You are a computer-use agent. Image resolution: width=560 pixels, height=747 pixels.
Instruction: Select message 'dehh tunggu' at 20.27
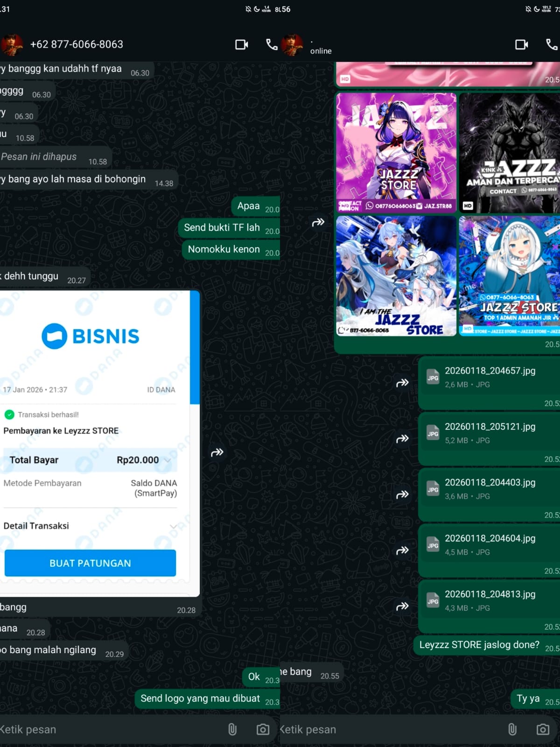coord(45,276)
